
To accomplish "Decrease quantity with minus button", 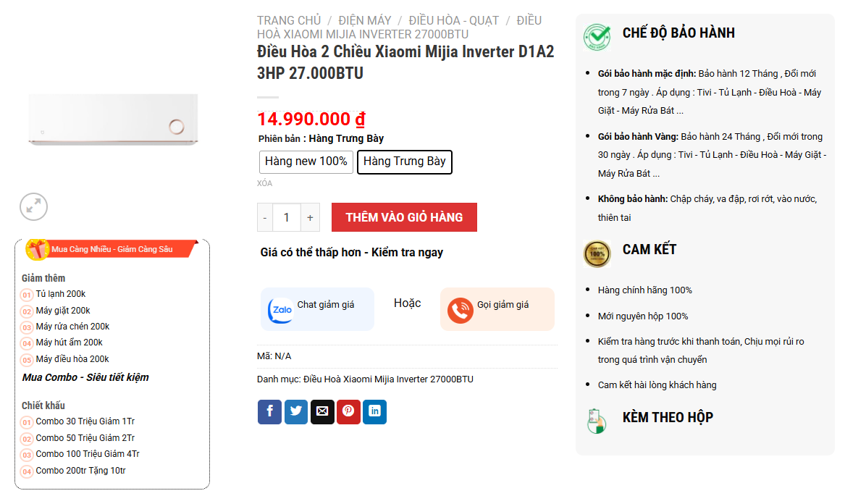I will [x=265, y=217].
